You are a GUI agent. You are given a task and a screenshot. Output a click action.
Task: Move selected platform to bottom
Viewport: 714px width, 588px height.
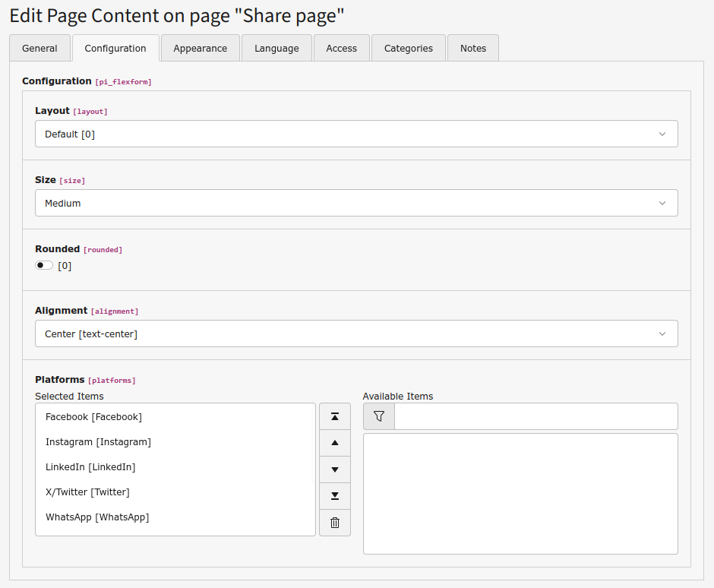click(x=335, y=496)
